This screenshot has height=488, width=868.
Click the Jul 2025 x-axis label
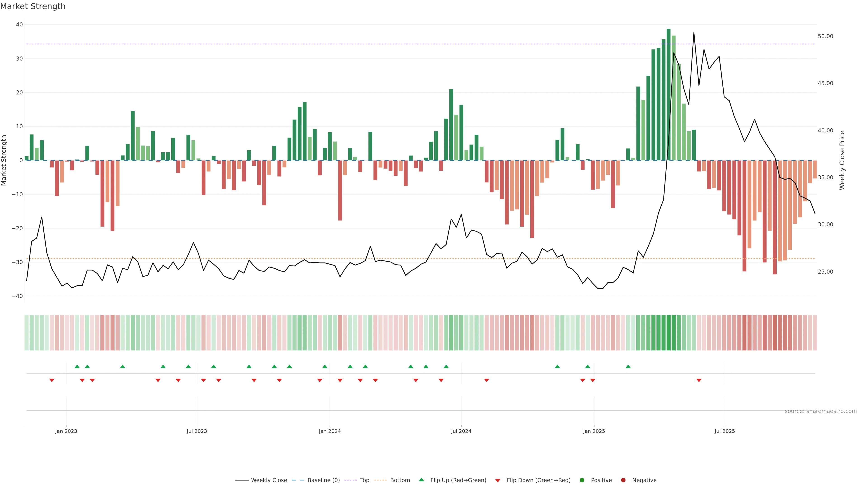coord(724,431)
